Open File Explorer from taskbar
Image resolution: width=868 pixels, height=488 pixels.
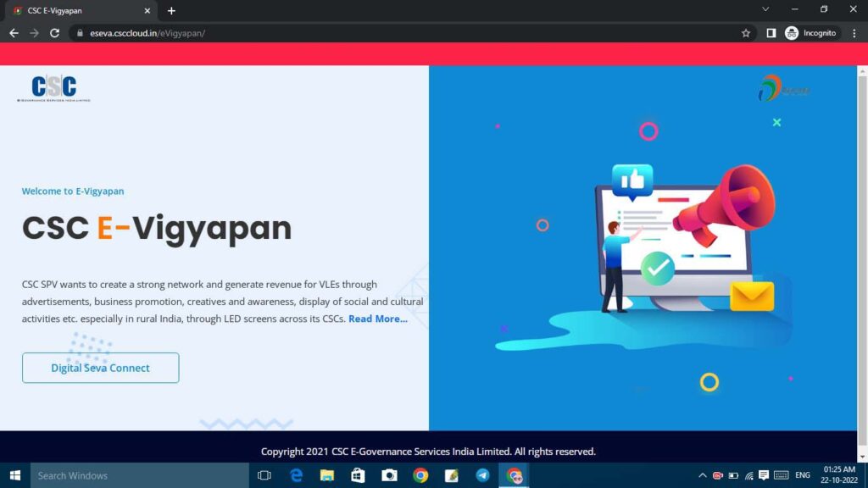pos(327,475)
